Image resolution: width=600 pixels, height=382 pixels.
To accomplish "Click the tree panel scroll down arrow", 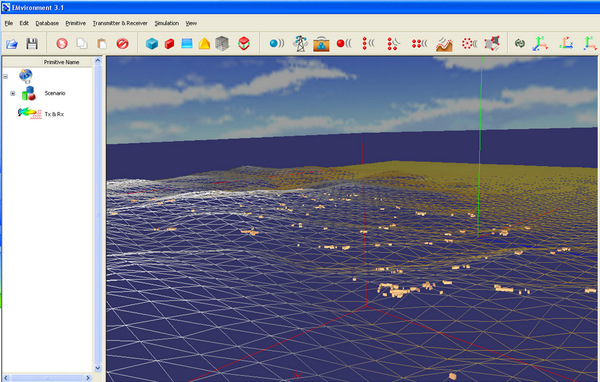I will click(x=98, y=368).
